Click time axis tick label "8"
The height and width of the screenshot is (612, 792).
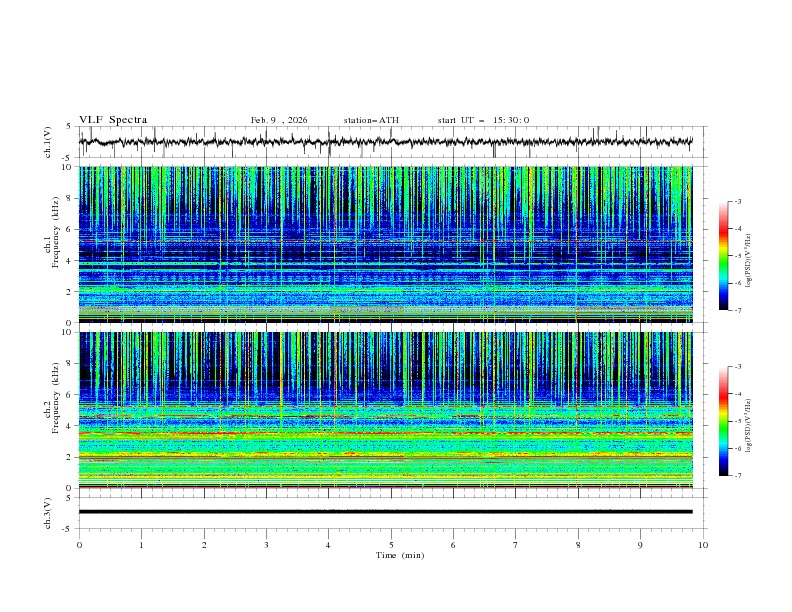pyautogui.click(x=578, y=545)
